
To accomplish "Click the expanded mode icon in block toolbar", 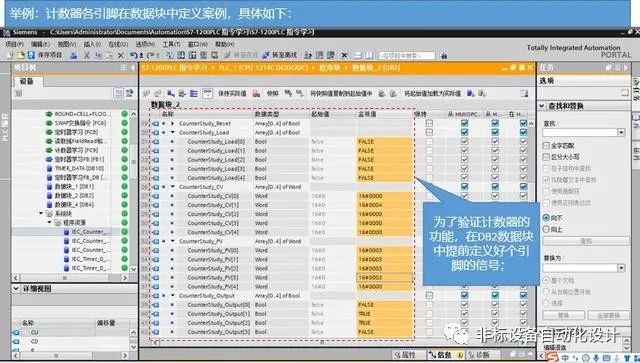I will tap(194, 94).
